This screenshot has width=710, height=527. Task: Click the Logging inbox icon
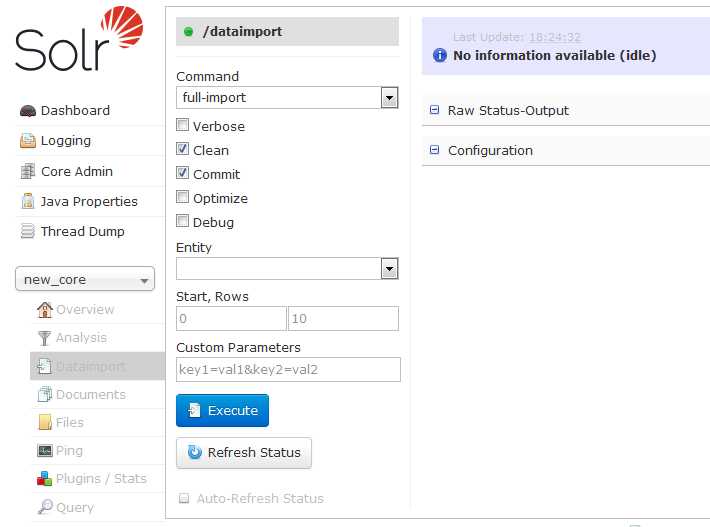28,141
